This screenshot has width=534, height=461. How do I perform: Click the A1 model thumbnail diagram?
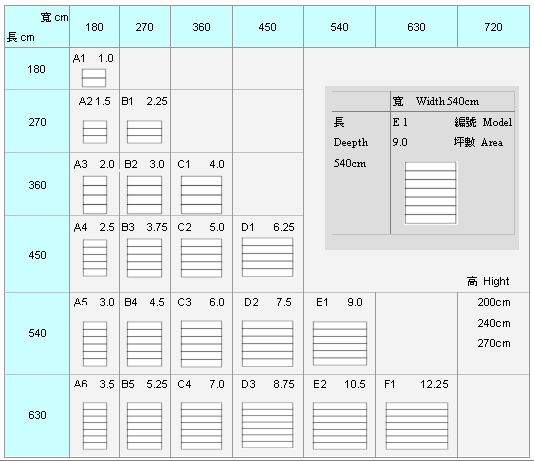[94, 78]
